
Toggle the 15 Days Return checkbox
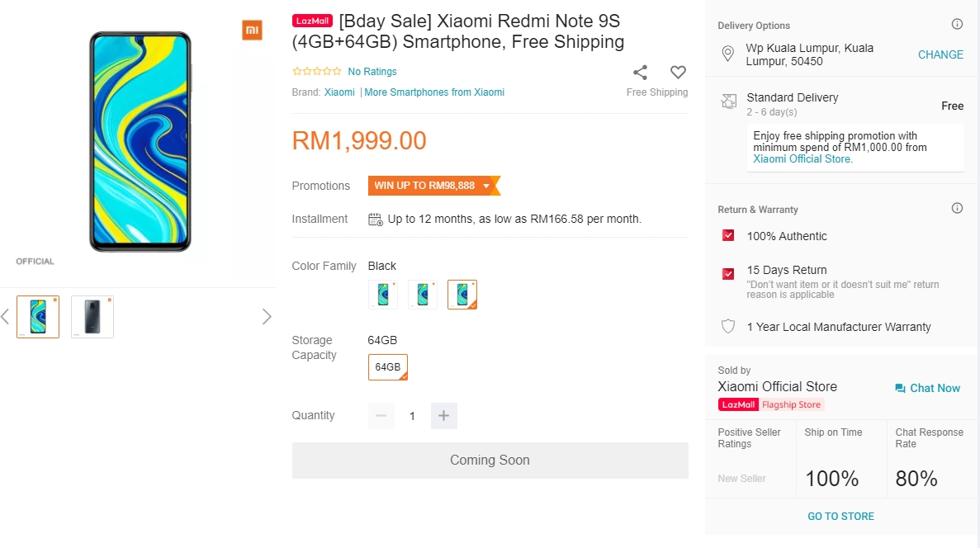tap(728, 273)
